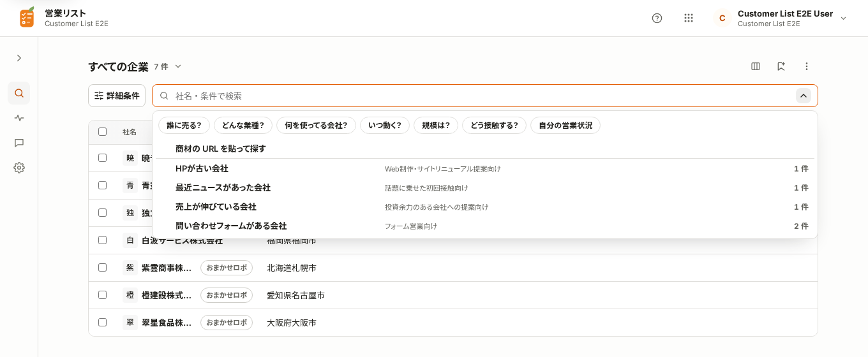Viewport: 868px width, 357px height.
Task: Click the おまかせロボ tag on 橙建設 row
Action: 227,295
